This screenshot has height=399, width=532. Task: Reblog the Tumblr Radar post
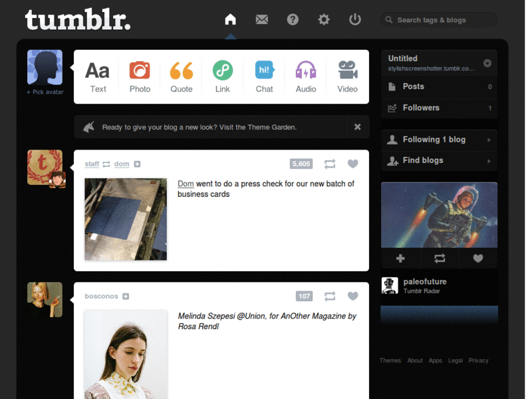click(440, 259)
